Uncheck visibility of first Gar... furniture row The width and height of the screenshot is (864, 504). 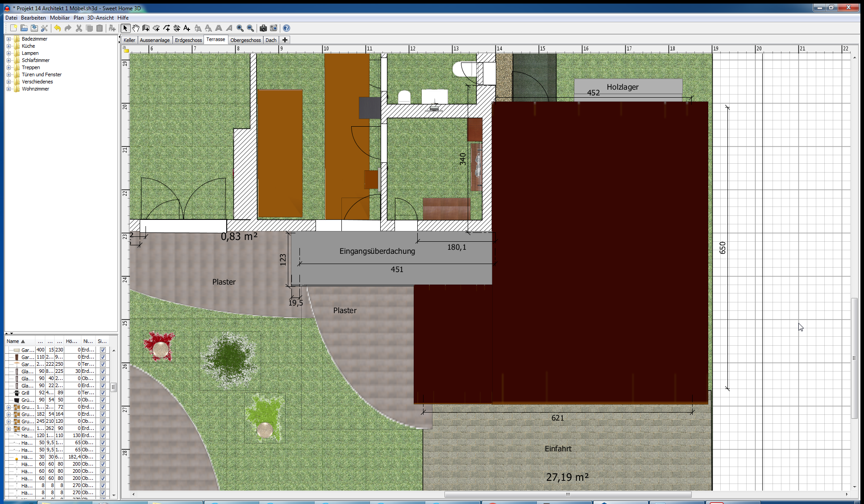(103, 350)
